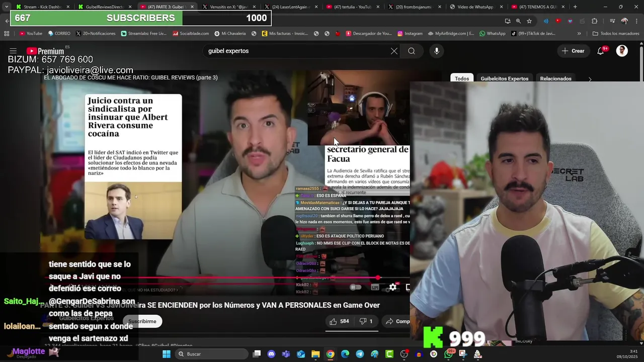Open Microsoft Teams from taskbar

286,354
